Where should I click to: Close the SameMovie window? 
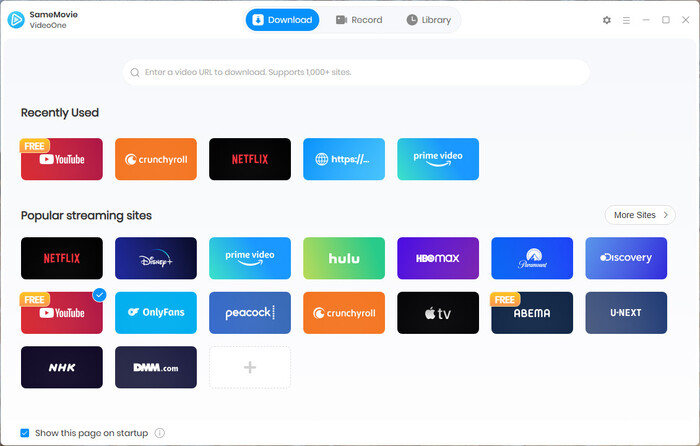coord(686,20)
